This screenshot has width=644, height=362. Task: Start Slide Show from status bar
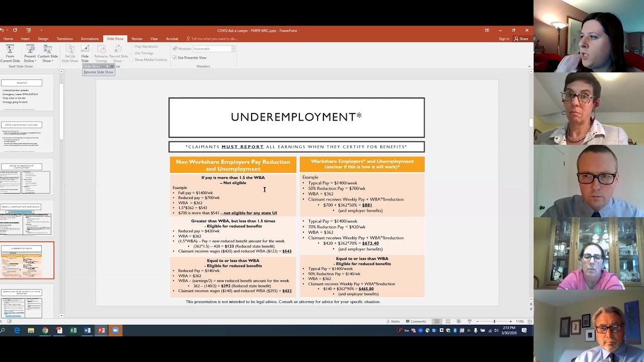[x=469, y=321]
